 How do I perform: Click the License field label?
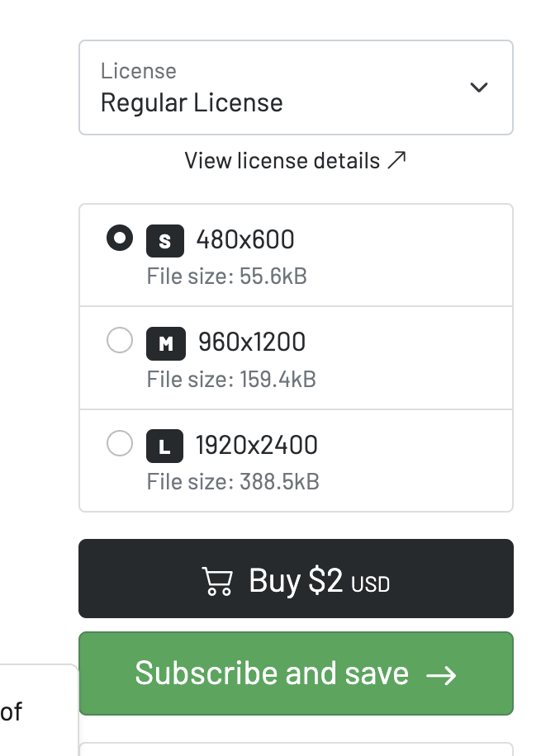click(138, 71)
